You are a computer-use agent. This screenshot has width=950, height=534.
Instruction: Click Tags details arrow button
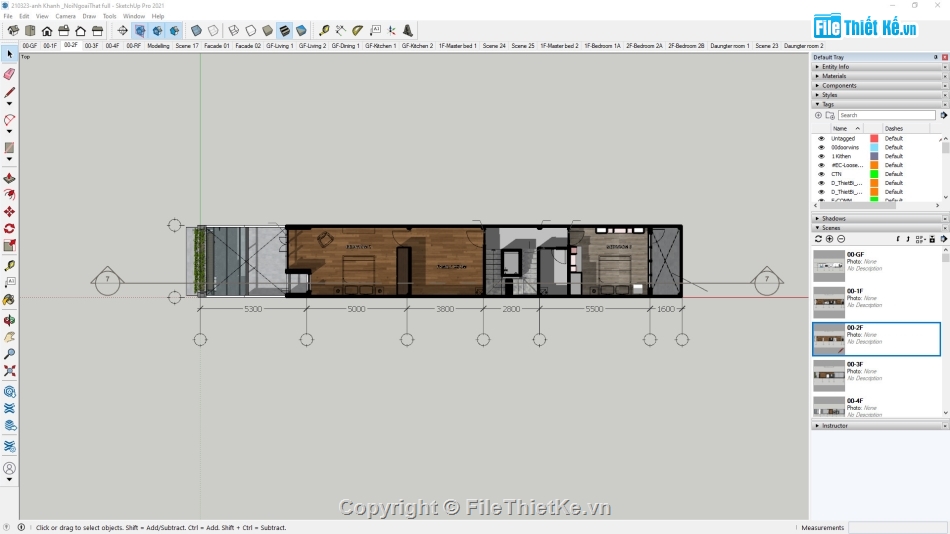(x=943, y=115)
